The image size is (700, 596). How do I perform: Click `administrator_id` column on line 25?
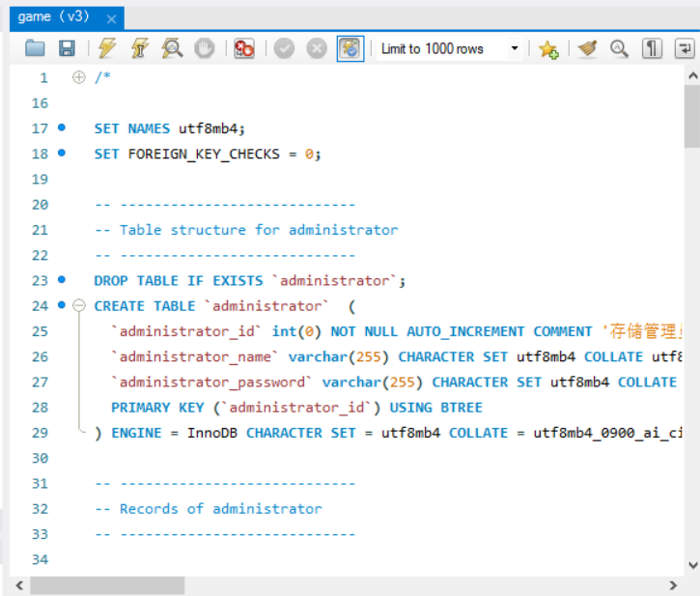[185, 331]
